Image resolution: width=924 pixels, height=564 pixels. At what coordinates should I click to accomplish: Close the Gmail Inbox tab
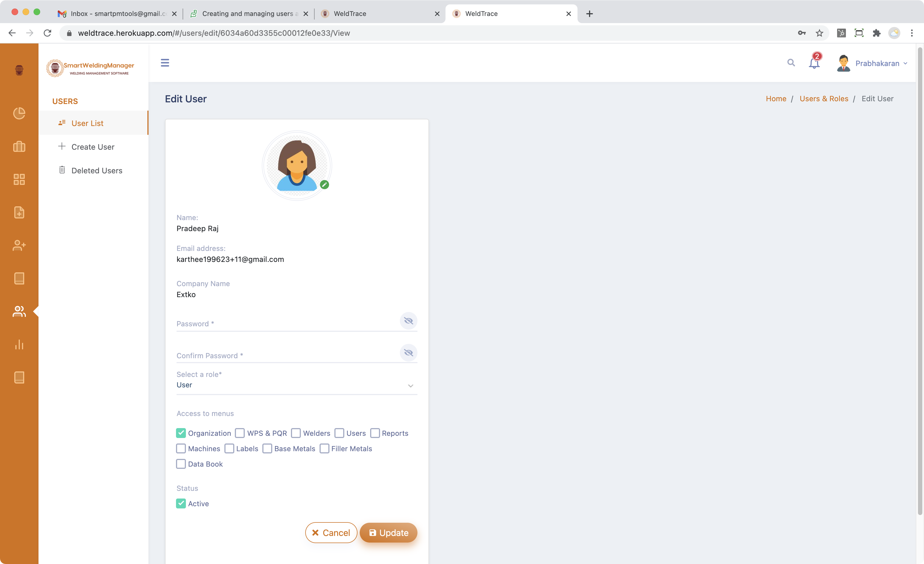coord(174,13)
